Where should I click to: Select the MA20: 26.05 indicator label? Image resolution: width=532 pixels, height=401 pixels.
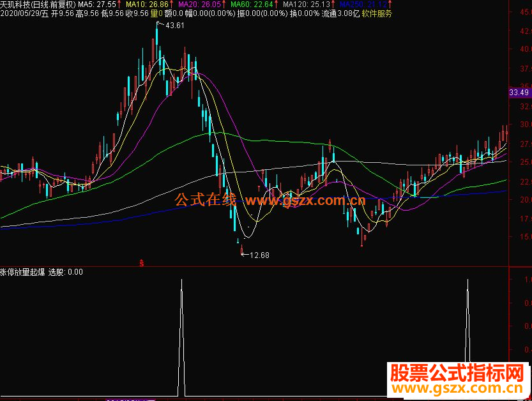pyautogui.click(x=199, y=4)
